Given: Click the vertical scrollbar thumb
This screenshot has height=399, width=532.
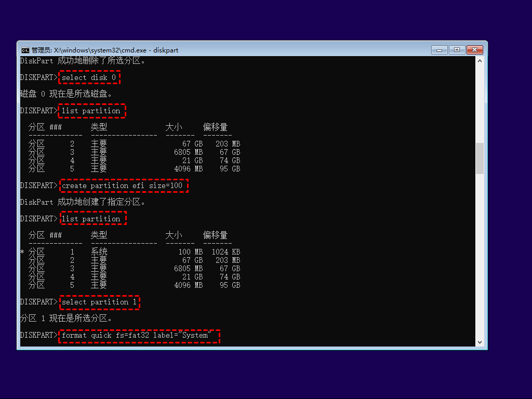Looking at the screenshot, I should (x=480, y=158).
